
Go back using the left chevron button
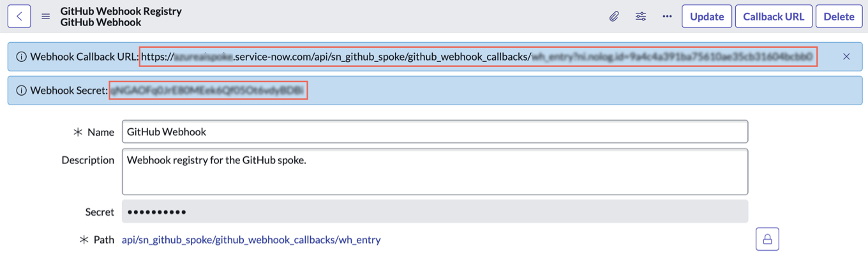tap(19, 17)
